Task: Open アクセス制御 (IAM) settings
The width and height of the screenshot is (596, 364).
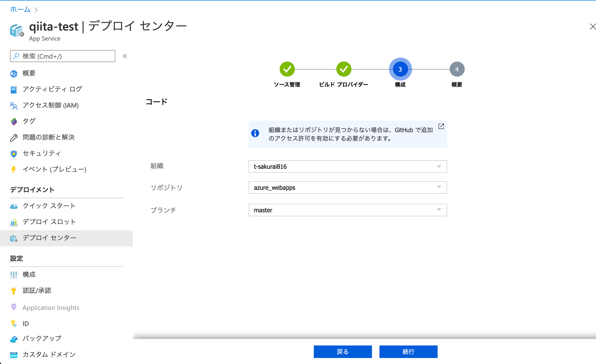Action: click(50, 105)
